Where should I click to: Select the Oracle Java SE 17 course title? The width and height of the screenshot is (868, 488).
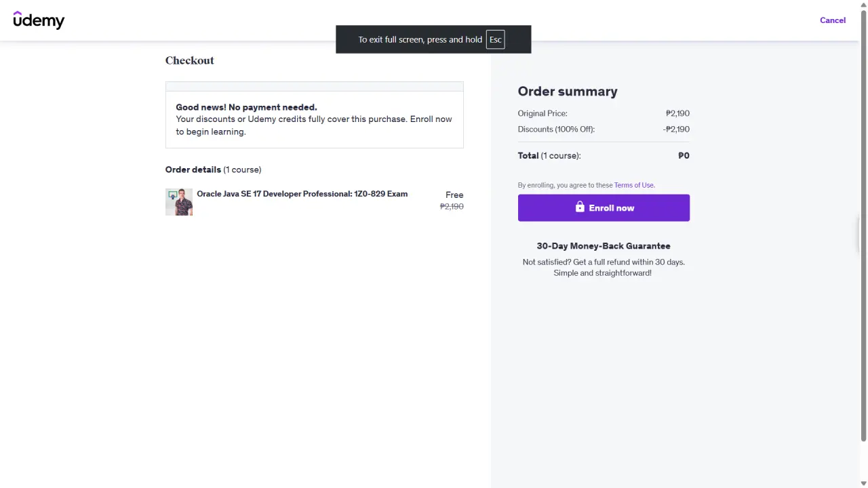(x=302, y=194)
